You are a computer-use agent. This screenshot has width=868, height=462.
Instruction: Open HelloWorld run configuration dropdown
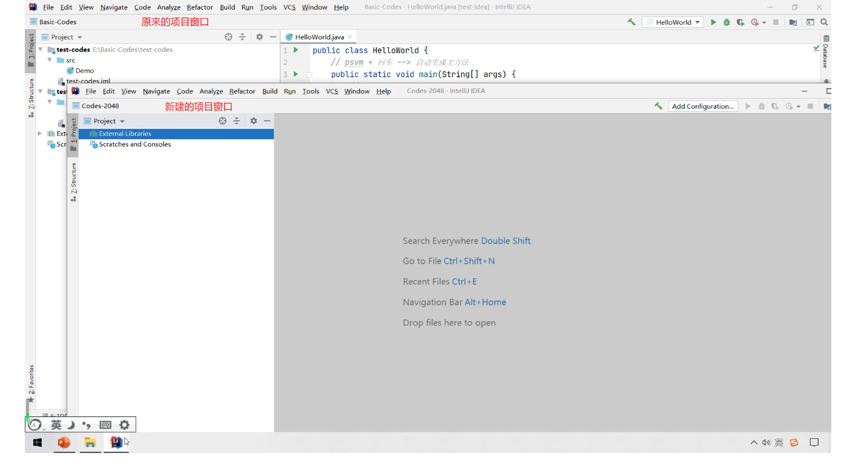pyautogui.click(x=672, y=22)
